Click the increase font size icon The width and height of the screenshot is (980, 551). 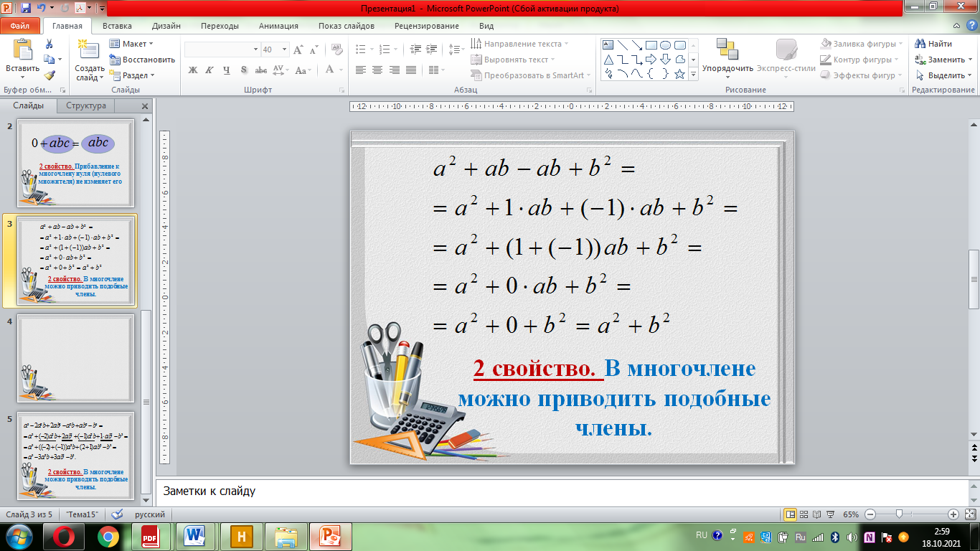tap(298, 50)
